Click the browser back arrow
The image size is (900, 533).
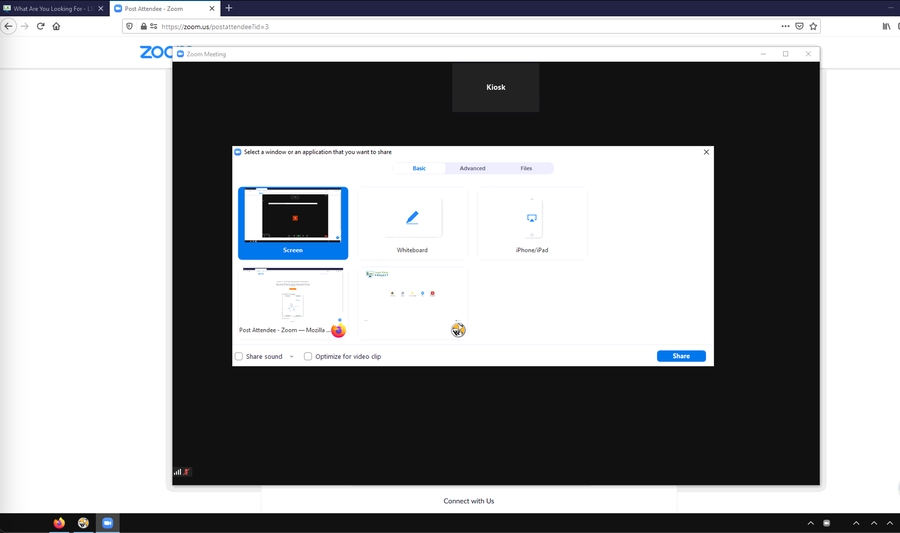tap(9, 26)
